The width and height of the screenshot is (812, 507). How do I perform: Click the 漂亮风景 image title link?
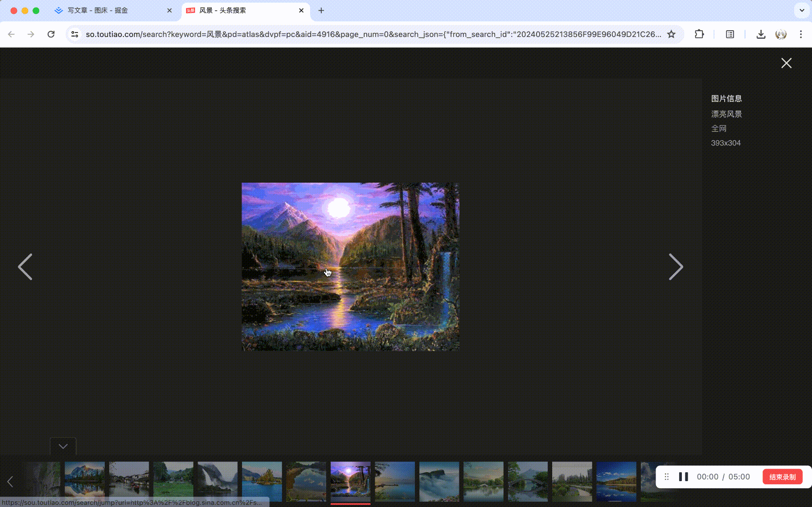point(726,114)
